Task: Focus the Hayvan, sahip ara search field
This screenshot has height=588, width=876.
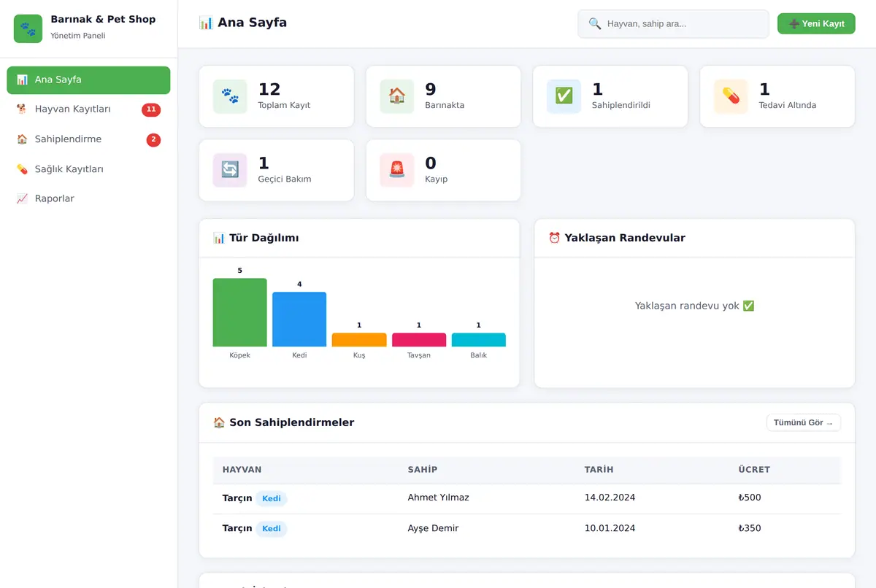Action: (x=673, y=23)
